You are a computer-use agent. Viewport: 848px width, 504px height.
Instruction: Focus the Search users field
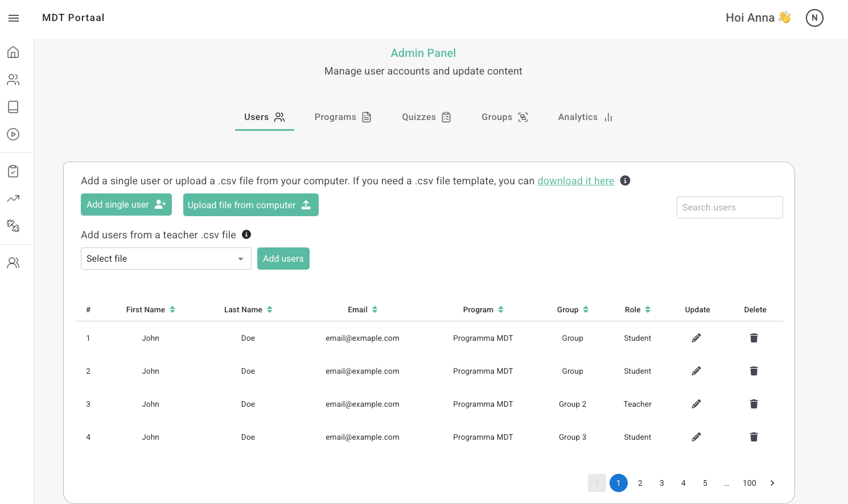[729, 208]
